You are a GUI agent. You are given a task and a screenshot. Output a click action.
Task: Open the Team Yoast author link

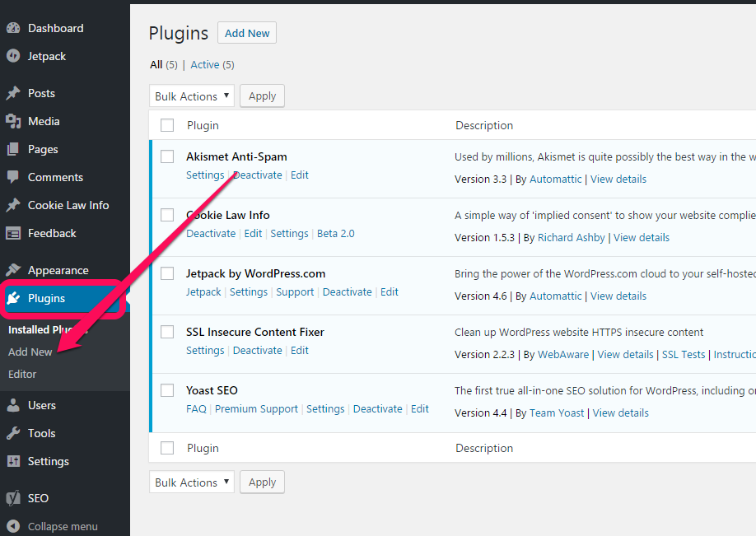[557, 413]
